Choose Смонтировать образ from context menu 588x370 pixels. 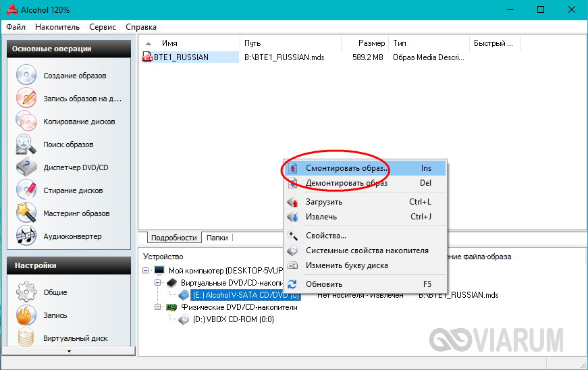click(x=365, y=168)
